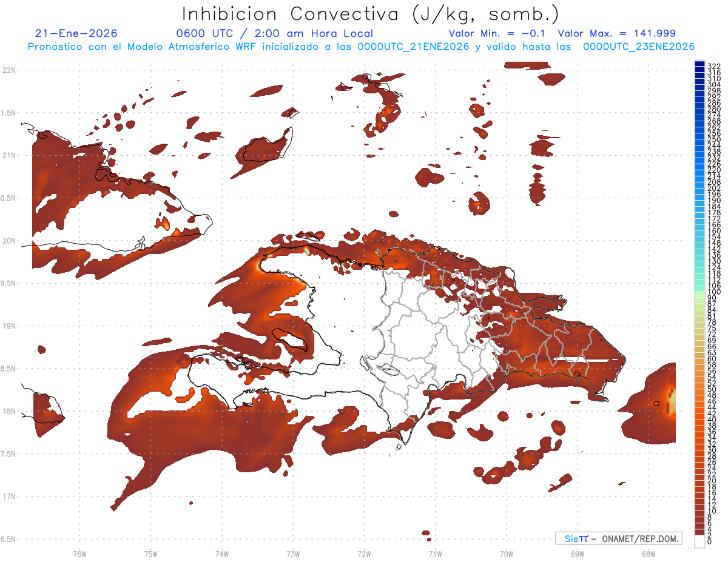The height and width of the screenshot is (562, 728).
Task: Click the dark navy swatch topping the color scale
Action: (x=699, y=64)
